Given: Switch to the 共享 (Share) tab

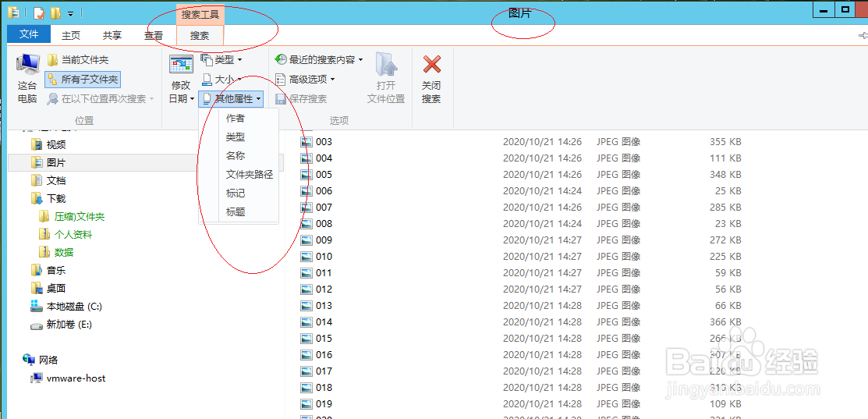Looking at the screenshot, I should [x=112, y=35].
